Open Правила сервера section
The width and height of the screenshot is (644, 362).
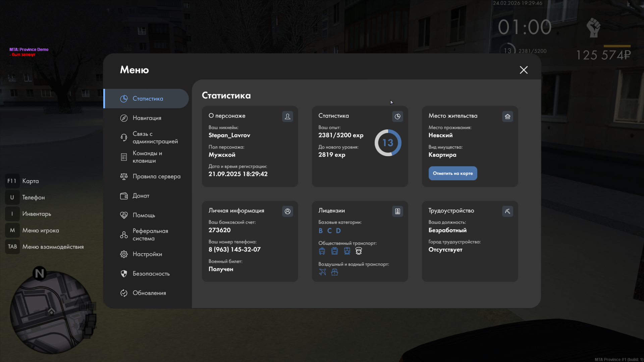point(156,176)
